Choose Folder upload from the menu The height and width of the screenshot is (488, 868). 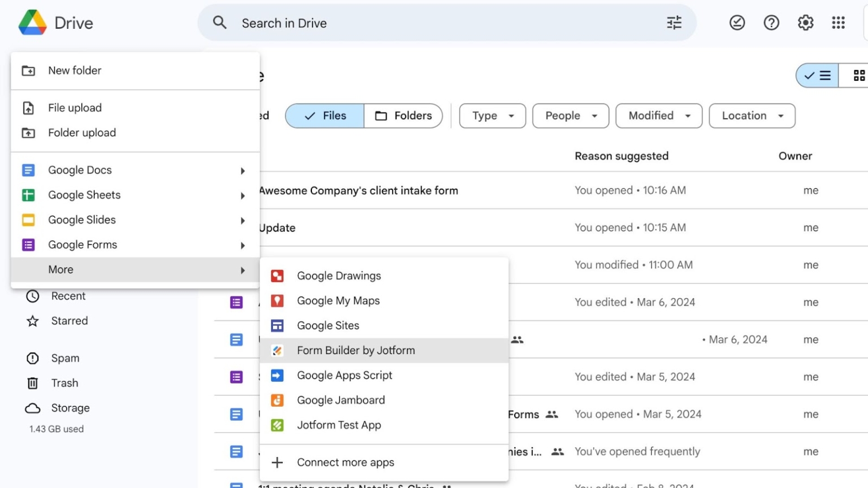pyautogui.click(x=81, y=133)
